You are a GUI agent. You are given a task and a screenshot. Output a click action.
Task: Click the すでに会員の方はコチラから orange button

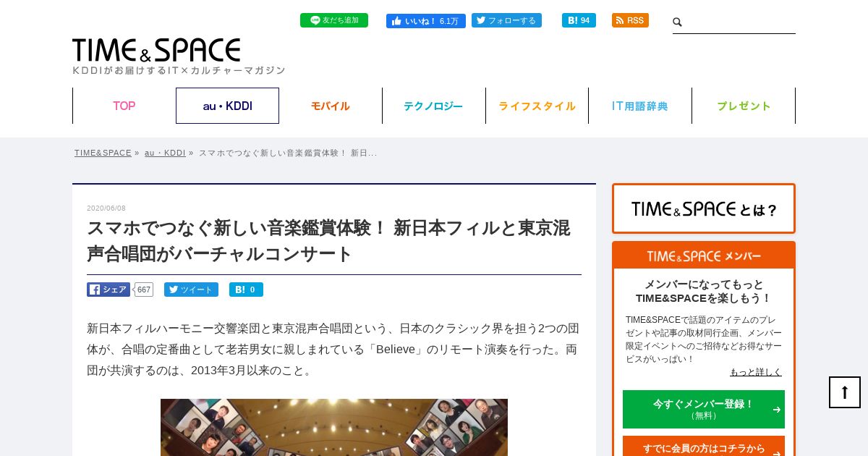click(704, 447)
